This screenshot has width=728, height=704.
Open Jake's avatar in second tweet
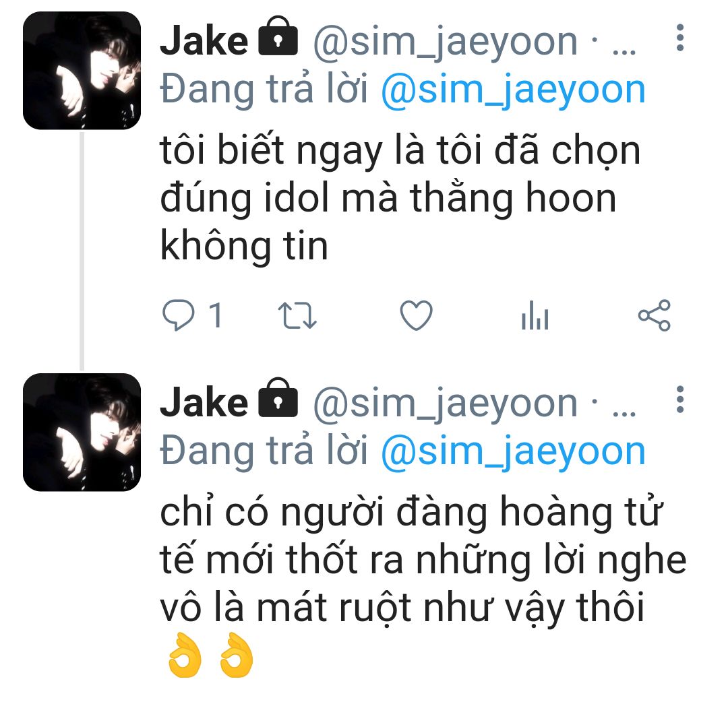tap(82, 432)
